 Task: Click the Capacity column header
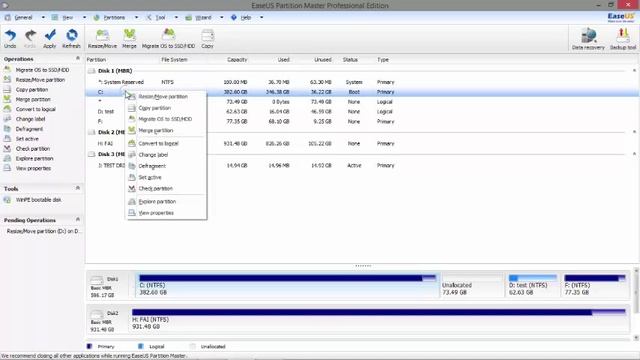pos(237,60)
